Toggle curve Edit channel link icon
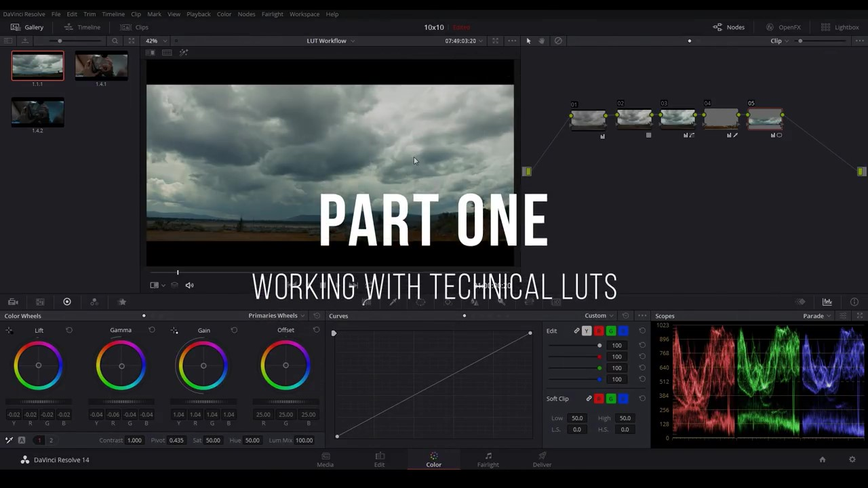Image resolution: width=868 pixels, height=488 pixels. [576, 331]
